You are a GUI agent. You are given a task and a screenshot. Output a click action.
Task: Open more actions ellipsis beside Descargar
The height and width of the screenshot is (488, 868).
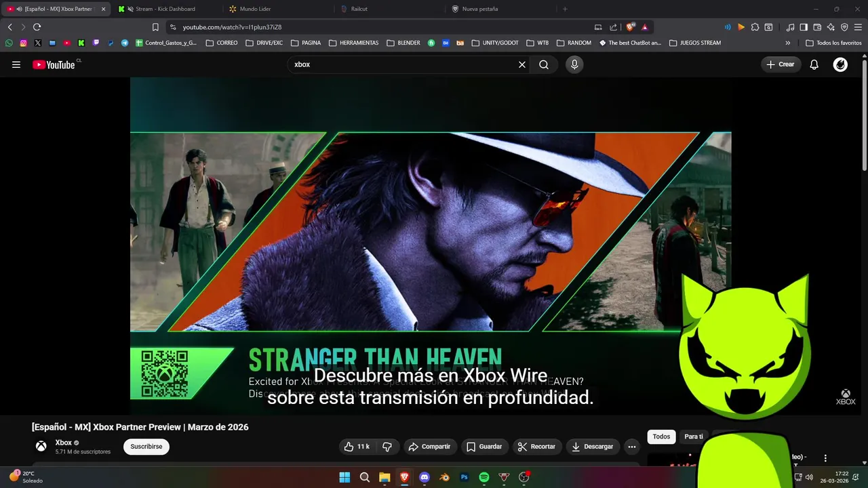632,447
